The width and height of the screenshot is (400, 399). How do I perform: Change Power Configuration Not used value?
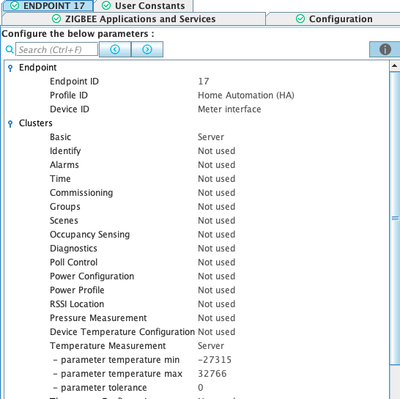[217, 276]
